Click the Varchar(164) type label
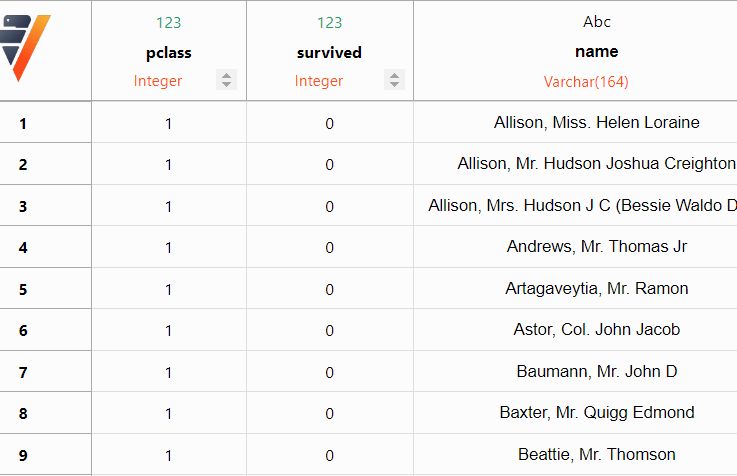The height and width of the screenshot is (476, 737). [586, 82]
